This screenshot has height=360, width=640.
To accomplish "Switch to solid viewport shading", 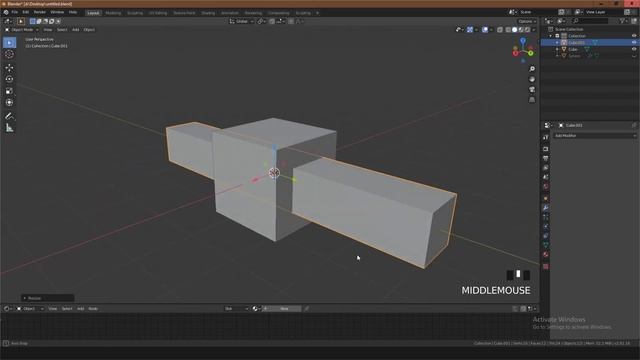I will pos(515,30).
